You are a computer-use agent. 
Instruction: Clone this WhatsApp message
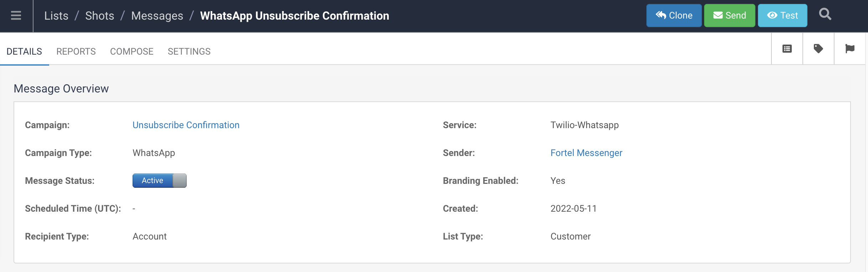pos(674,16)
